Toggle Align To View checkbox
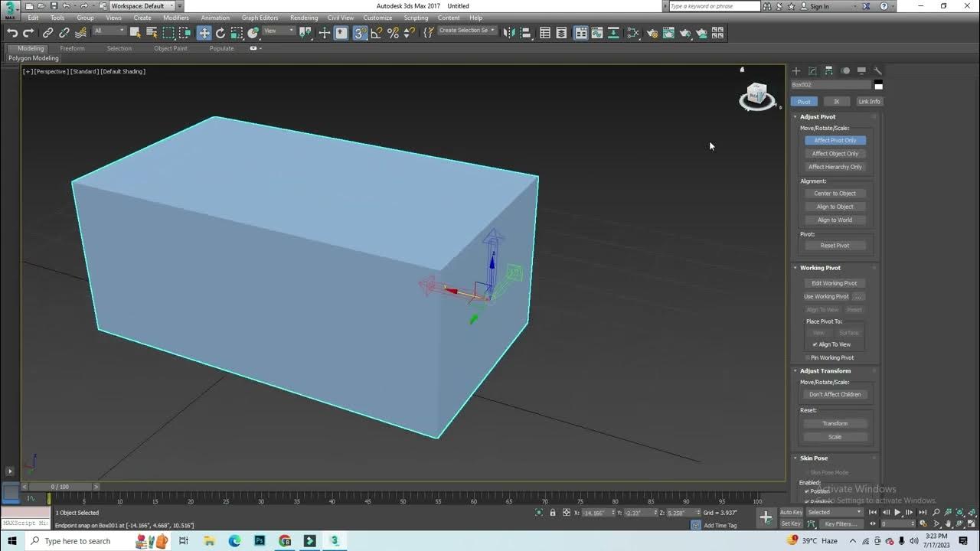 815,344
